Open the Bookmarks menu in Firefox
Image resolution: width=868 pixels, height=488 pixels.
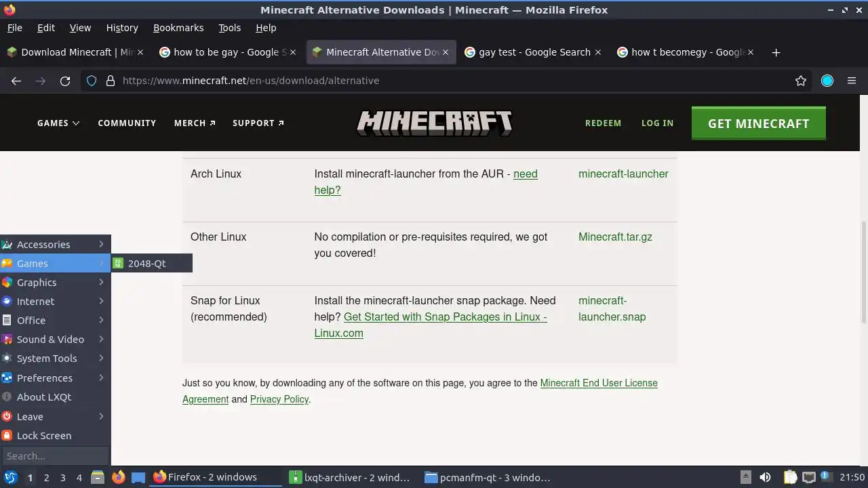(x=178, y=28)
